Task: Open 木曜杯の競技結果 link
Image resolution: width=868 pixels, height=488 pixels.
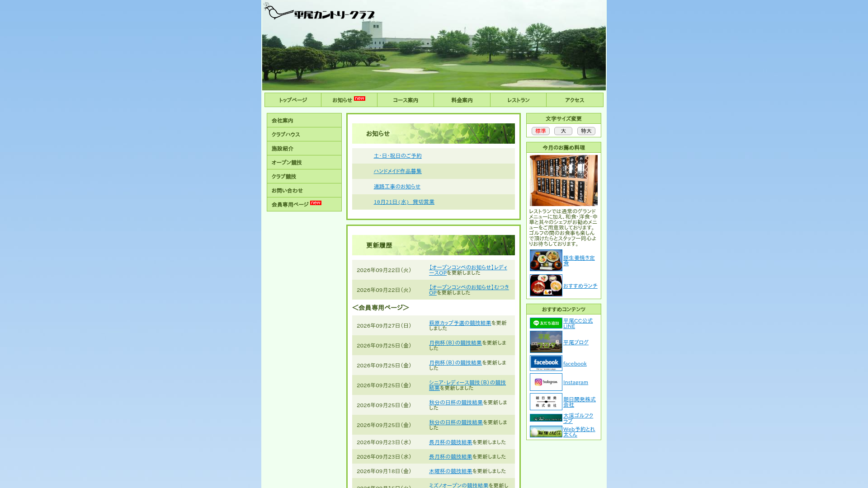Action: [450, 471]
